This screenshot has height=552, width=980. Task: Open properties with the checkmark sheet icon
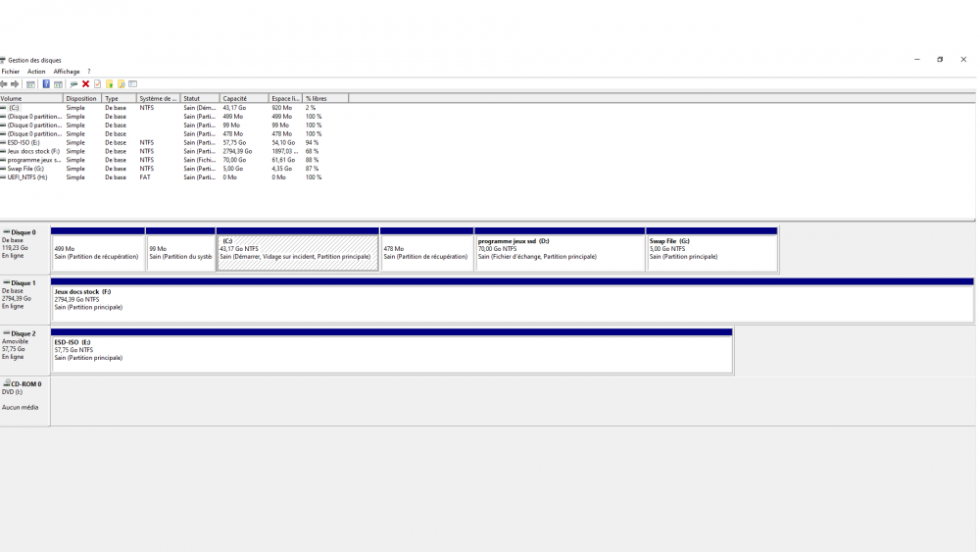point(97,84)
